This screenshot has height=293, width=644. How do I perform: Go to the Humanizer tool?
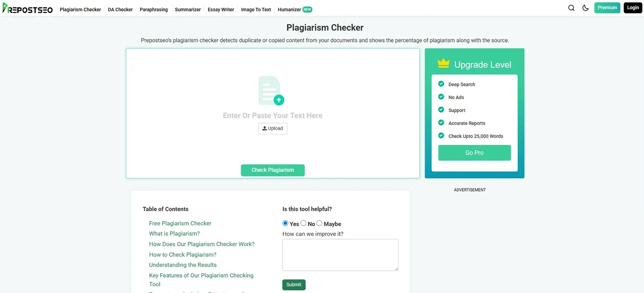pos(289,9)
